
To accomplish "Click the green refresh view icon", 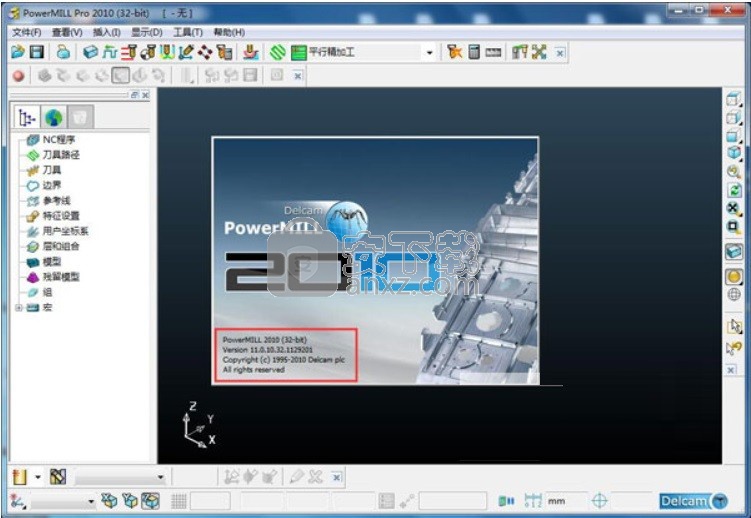I will 734,190.
